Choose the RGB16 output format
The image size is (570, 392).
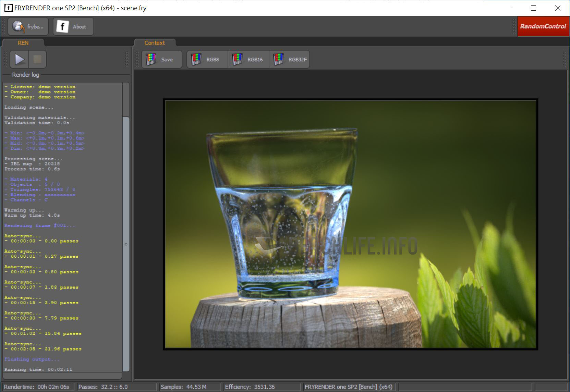point(248,59)
